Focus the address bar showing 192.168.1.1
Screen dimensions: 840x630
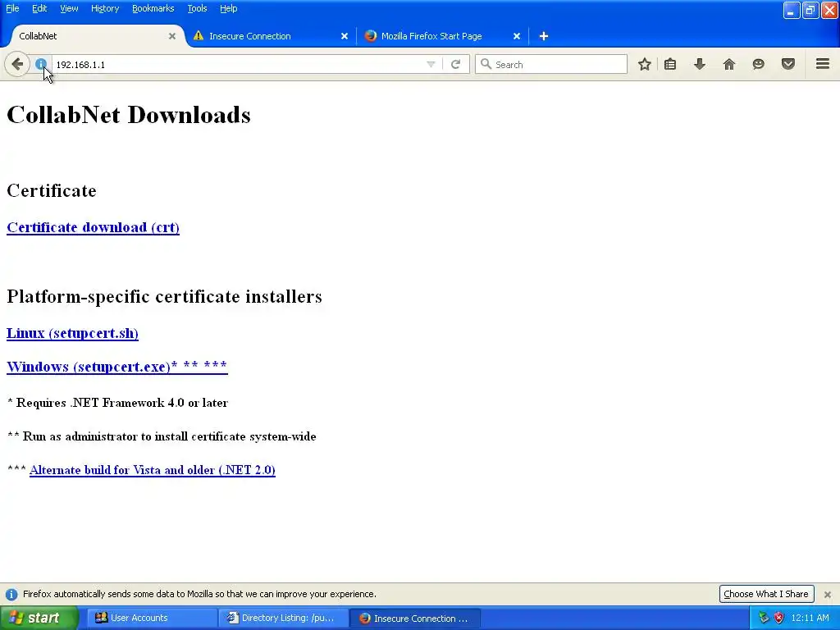(x=241, y=64)
